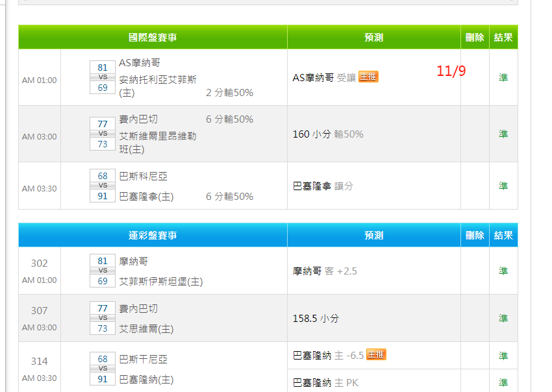Select team 巴塞隆納(主)
Image resolution: width=552 pixels, height=392 pixels.
[147, 380]
